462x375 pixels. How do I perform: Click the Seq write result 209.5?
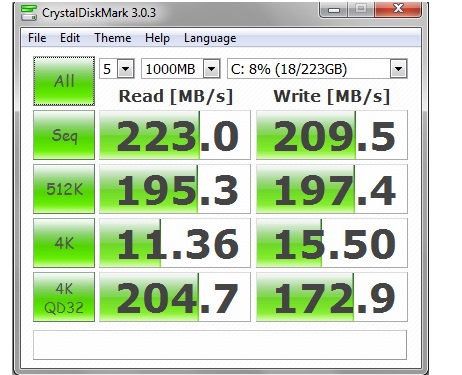click(x=332, y=135)
